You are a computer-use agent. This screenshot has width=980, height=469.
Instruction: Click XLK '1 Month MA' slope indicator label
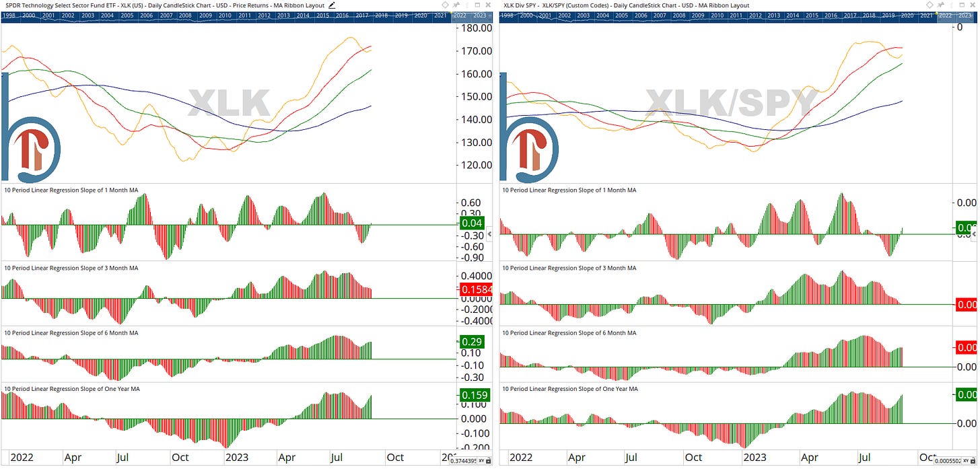71,190
